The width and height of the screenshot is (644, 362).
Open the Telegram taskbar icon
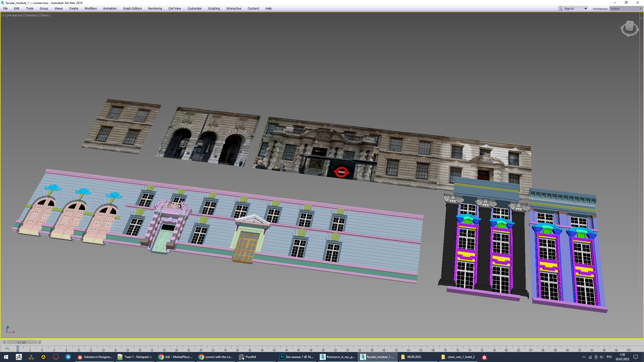tap(68, 357)
